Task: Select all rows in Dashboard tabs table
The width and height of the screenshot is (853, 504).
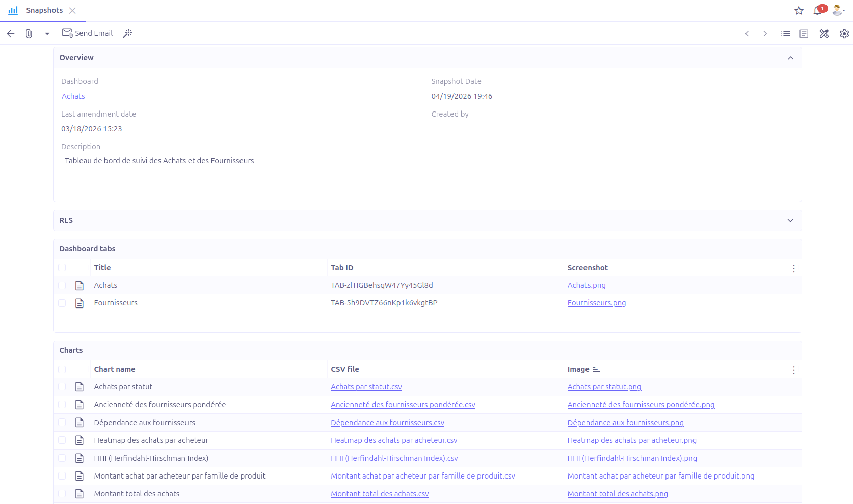Action: pyautogui.click(x=62, y=268)
